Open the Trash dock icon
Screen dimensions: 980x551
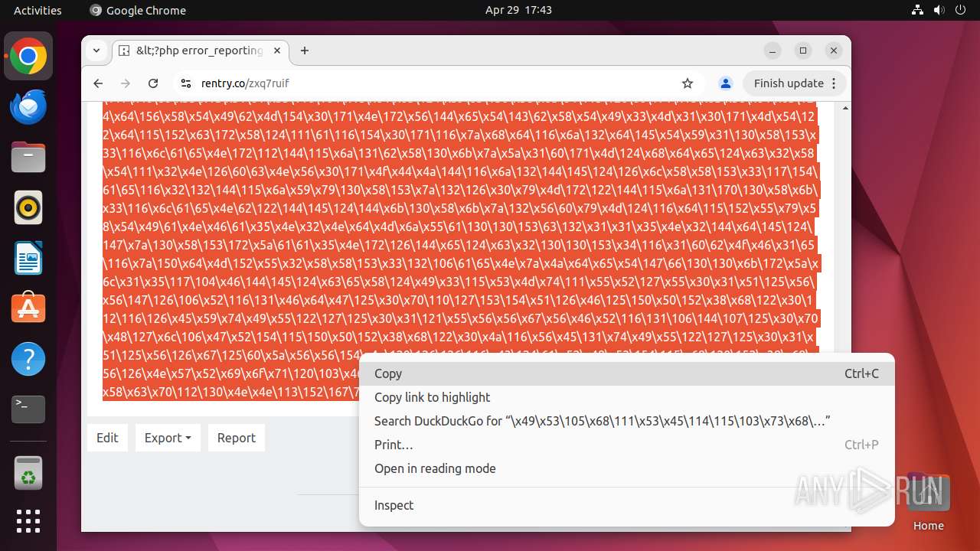click(x=28, y=472)
